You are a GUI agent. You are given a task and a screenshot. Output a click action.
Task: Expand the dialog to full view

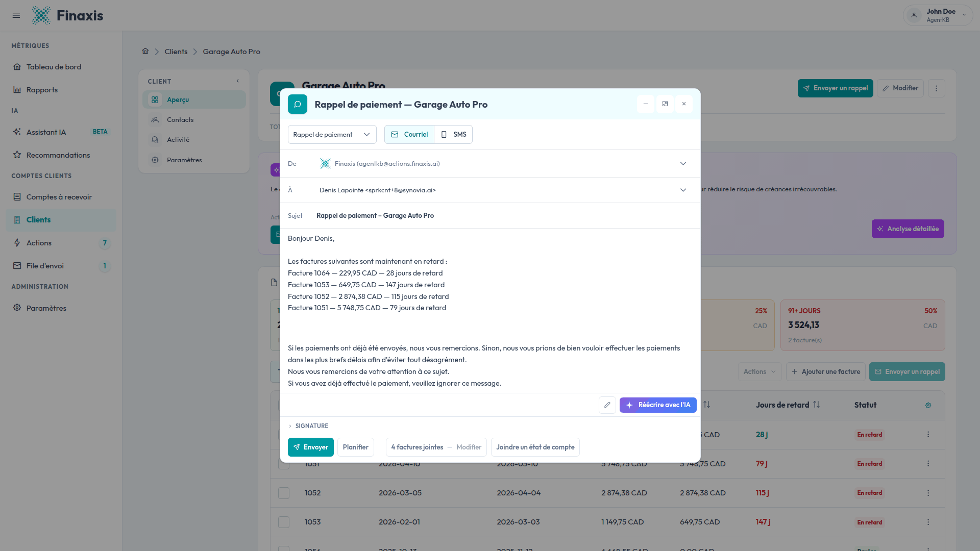tap(665, 104)
